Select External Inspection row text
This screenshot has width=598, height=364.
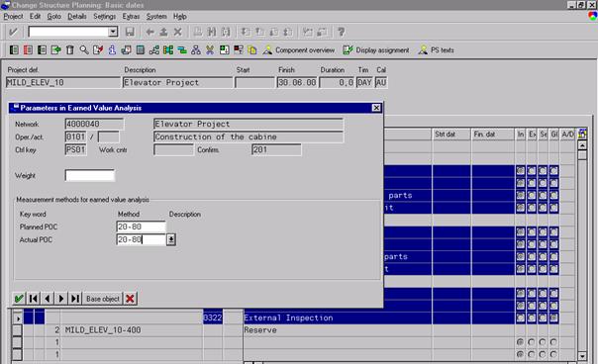[x=288, y=318]
